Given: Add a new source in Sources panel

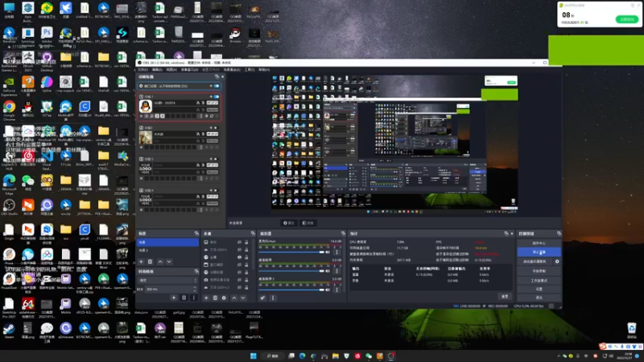Looking at the screenshot, I should point(206,298).
